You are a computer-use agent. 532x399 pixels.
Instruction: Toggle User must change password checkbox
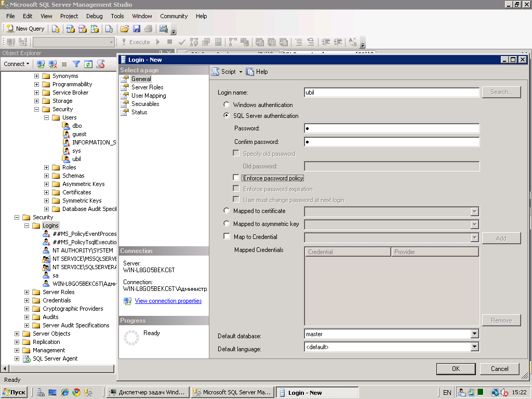pyautogui.click(x=236, y=199)
